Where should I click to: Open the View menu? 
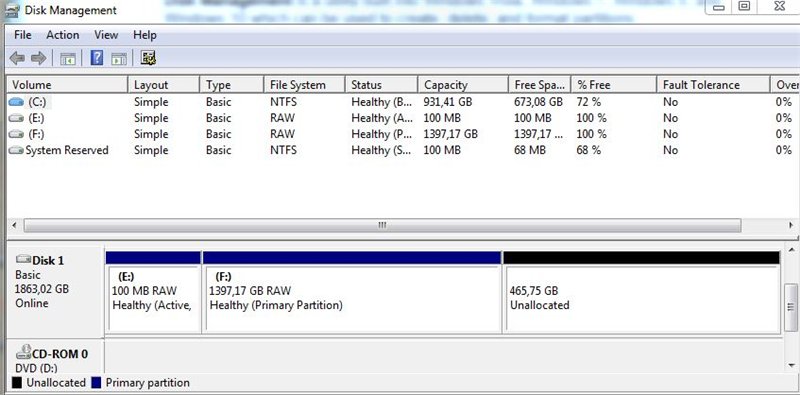click(x=106, y=35)
